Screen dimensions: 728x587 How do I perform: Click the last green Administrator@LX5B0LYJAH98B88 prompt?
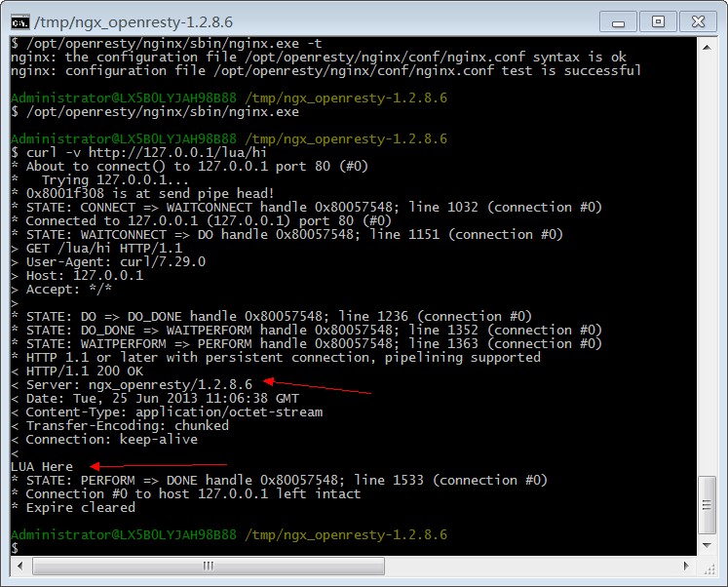(x=124, y=535)
